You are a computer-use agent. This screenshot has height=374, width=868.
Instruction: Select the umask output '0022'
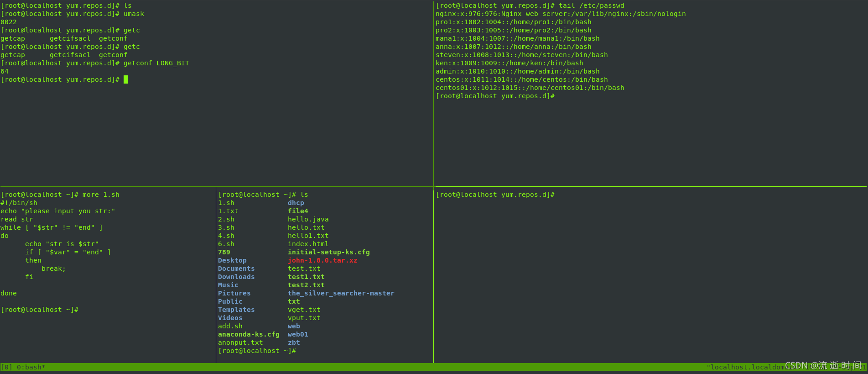[x=9, y=22]
